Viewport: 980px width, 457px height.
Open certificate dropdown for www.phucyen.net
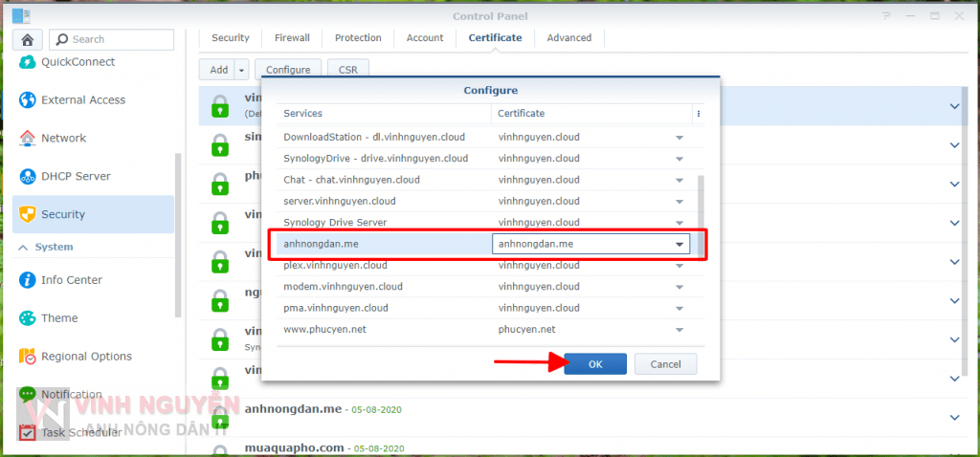679,330
